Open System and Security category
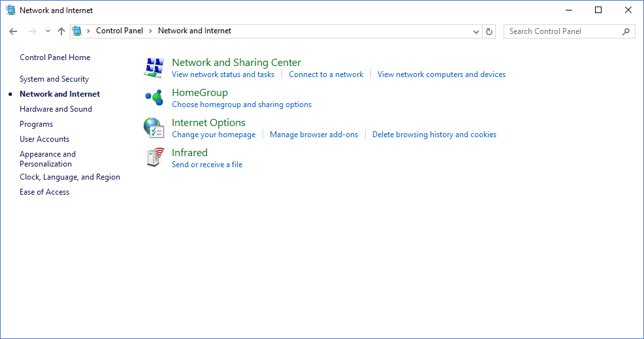 point(54,79)
